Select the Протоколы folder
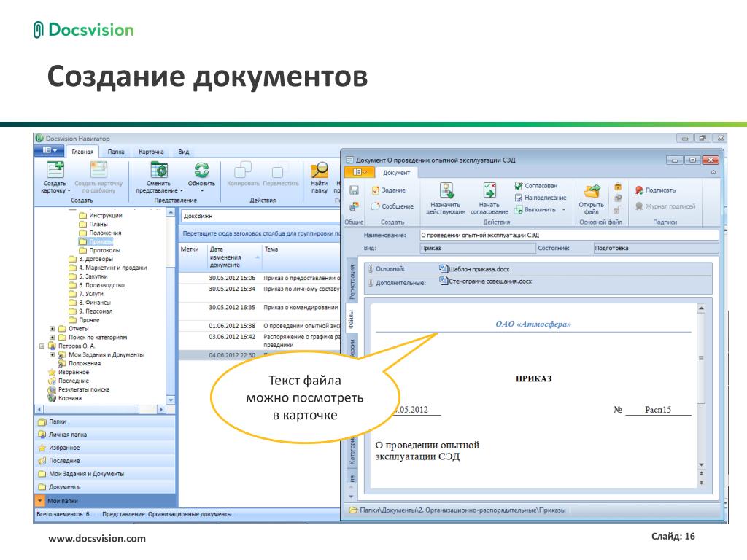The image size is (747, 560). [x=99, y=250]
